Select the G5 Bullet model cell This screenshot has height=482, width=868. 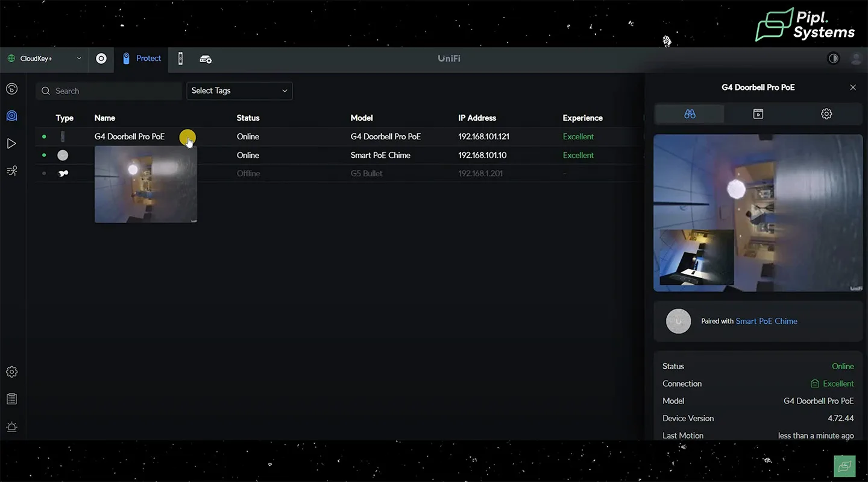pos(366,174)
